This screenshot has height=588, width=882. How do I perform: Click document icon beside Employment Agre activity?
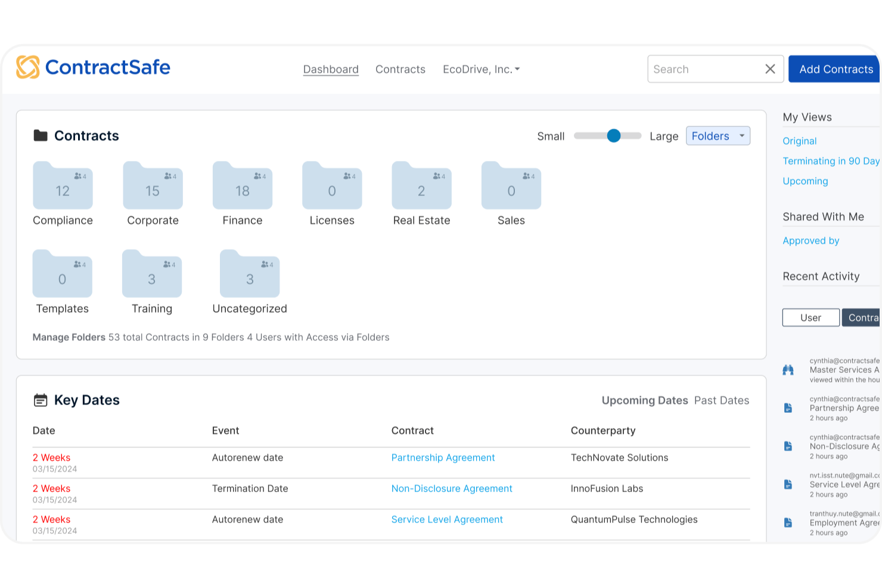[788, 522]
